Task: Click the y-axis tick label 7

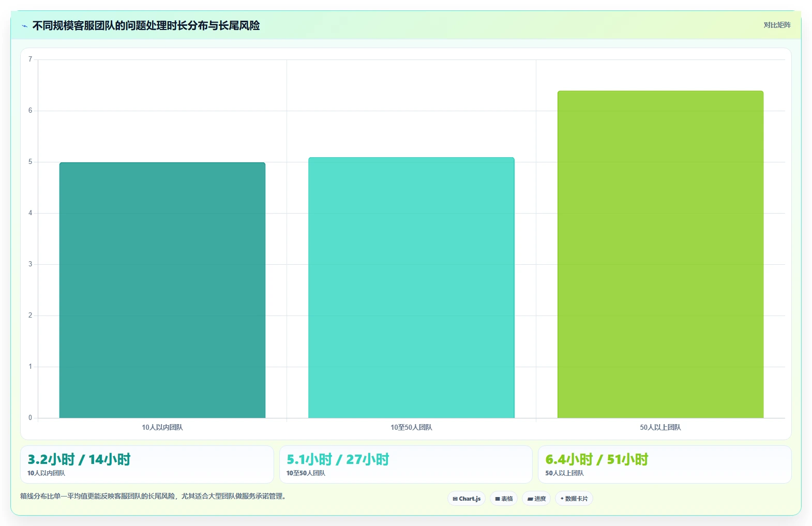Action: 30,59
